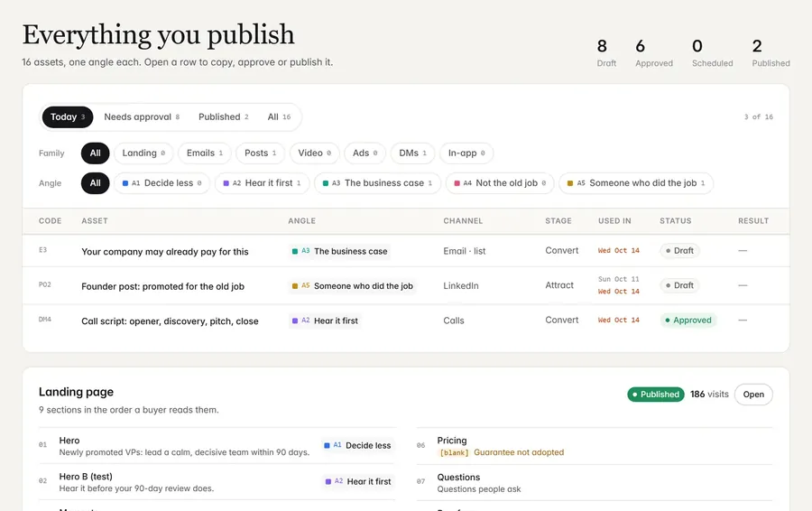The width and height of the screenshot is (812, 511).
Task: Open the 07 Questions section row
Action: point(595,482)
